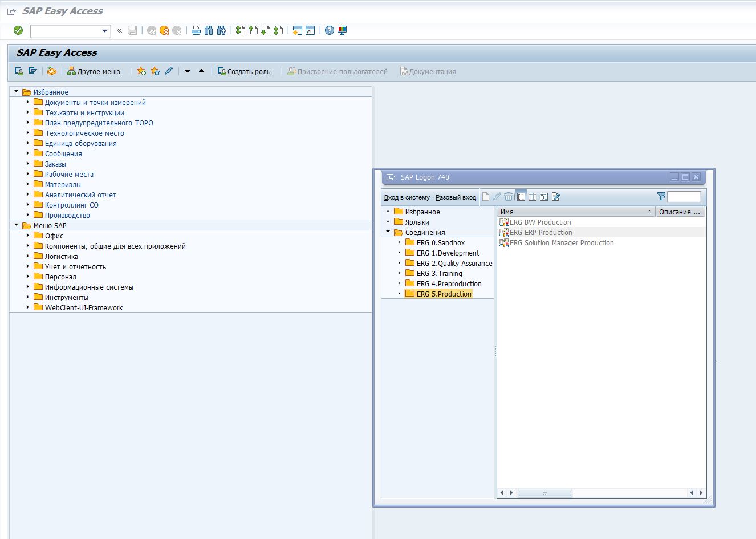Open the transaction command field dropdown
This screenshot has height=539, width=756.
pos(105,31)
